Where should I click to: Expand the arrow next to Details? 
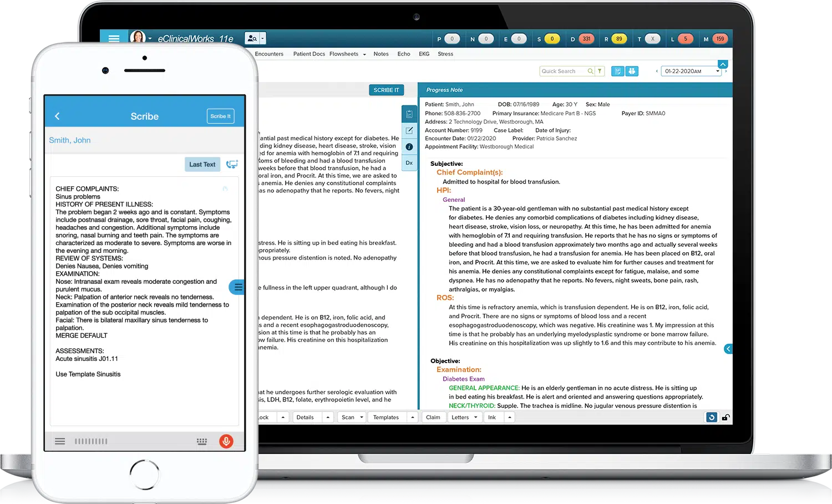pos(328,418)
